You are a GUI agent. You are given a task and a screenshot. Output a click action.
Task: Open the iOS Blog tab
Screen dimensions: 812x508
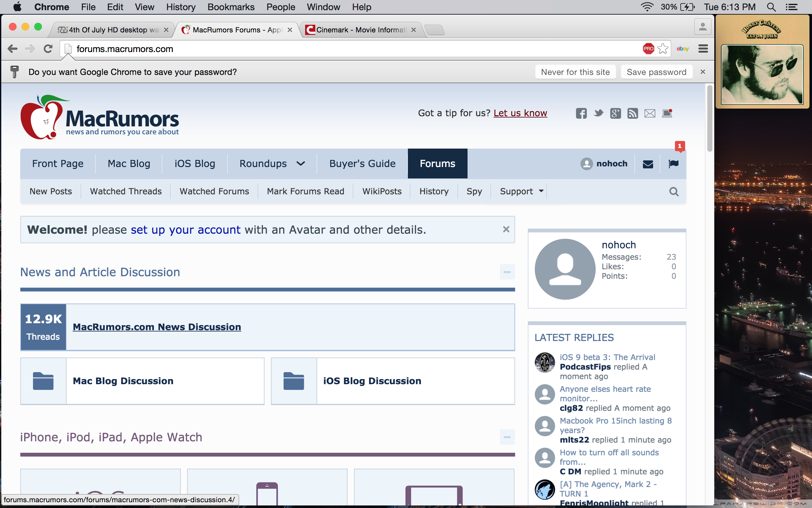pos(195,164)
